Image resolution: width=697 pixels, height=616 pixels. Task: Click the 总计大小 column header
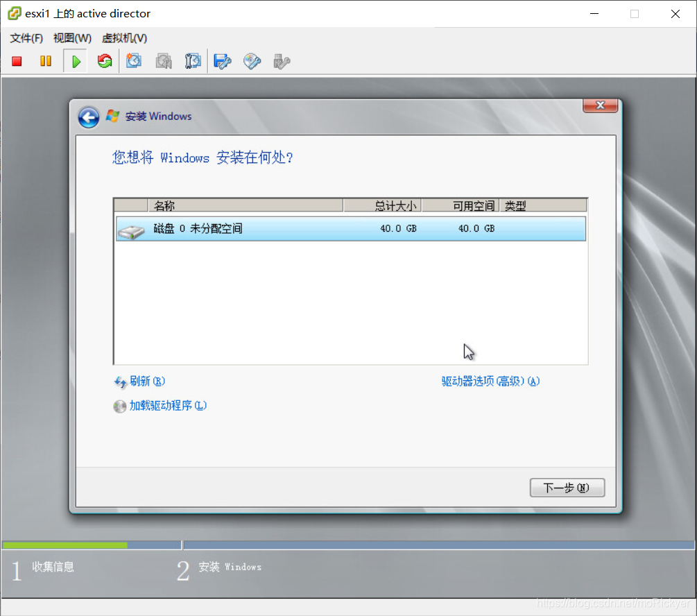tap(382, 205)
